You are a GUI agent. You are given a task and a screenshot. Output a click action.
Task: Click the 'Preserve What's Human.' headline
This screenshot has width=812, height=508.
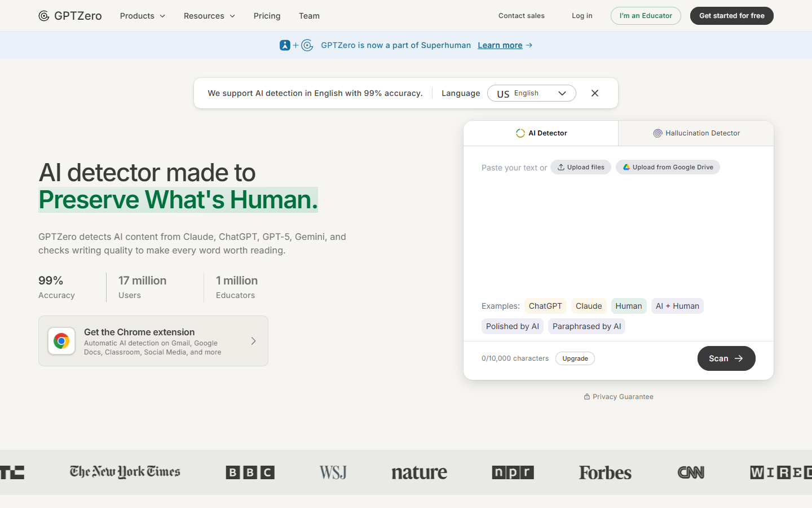coord(178,200)
